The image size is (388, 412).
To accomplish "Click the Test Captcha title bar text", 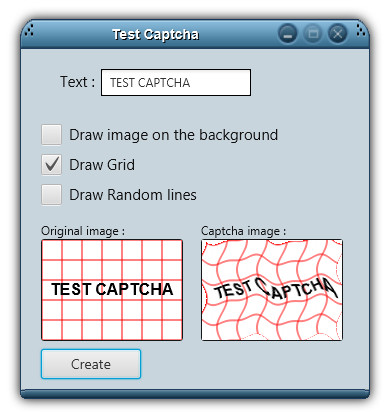I will point(156,34).
